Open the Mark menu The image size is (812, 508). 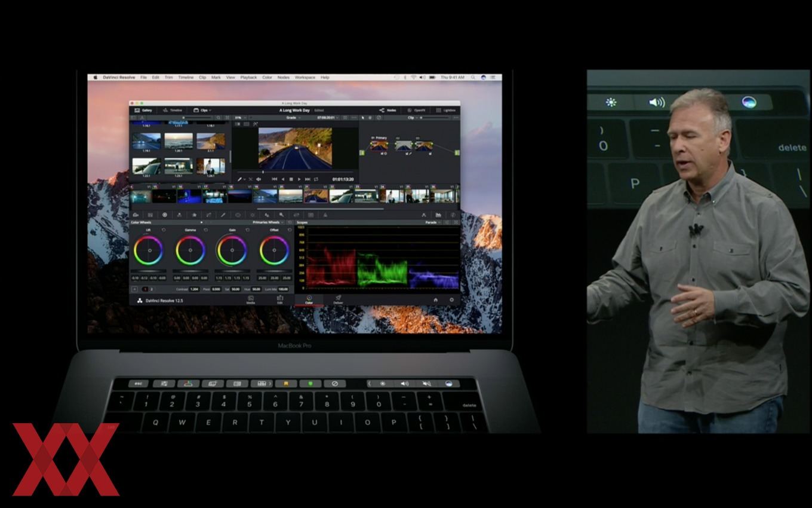pos(216,77)
